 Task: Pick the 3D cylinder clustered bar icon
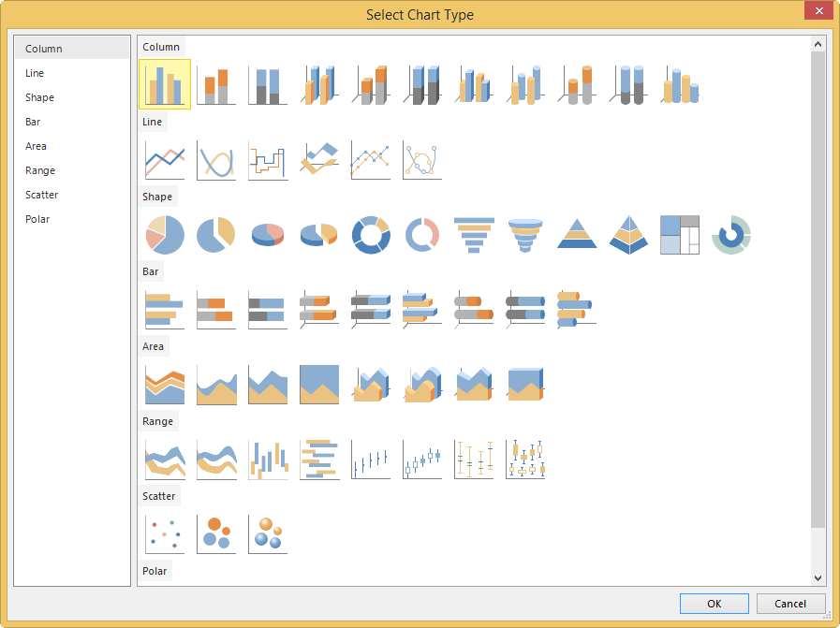[577, 310]
